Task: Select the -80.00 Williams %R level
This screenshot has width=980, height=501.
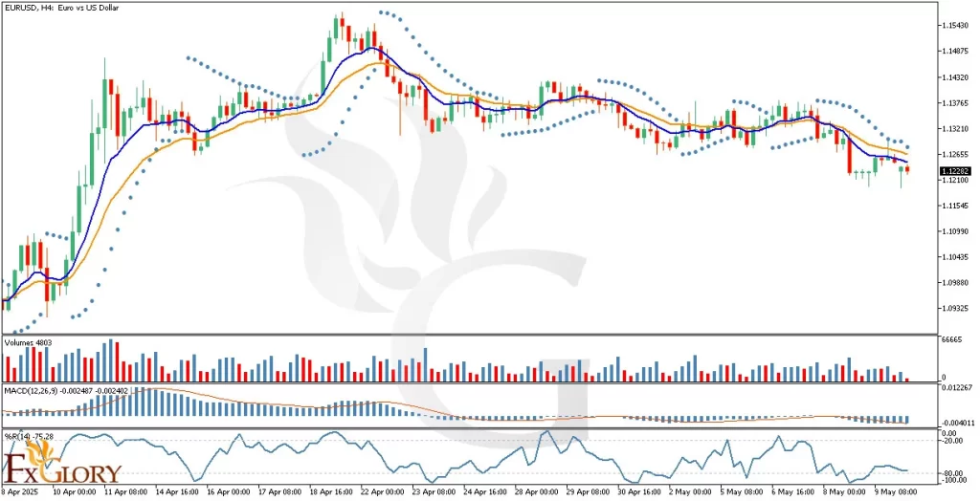Action: 951,473
